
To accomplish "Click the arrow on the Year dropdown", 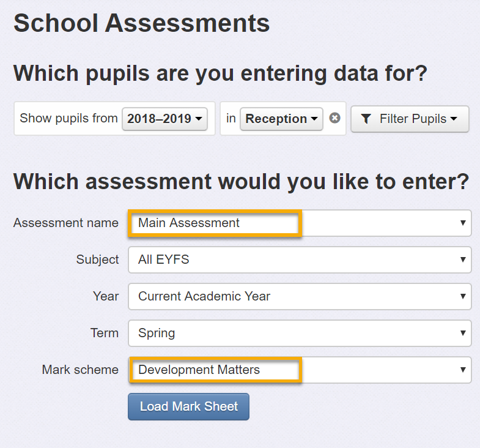I will click(463, 296).
